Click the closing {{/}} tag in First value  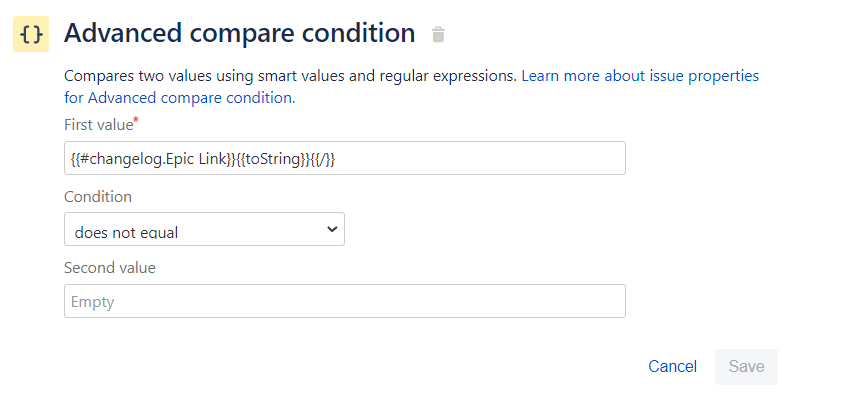322,159
